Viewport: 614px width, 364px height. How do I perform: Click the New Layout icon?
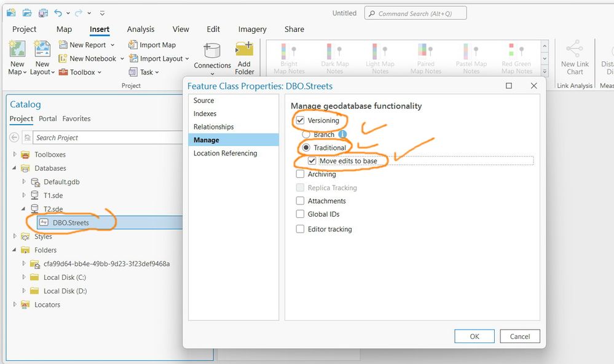(x=42, y=49)
